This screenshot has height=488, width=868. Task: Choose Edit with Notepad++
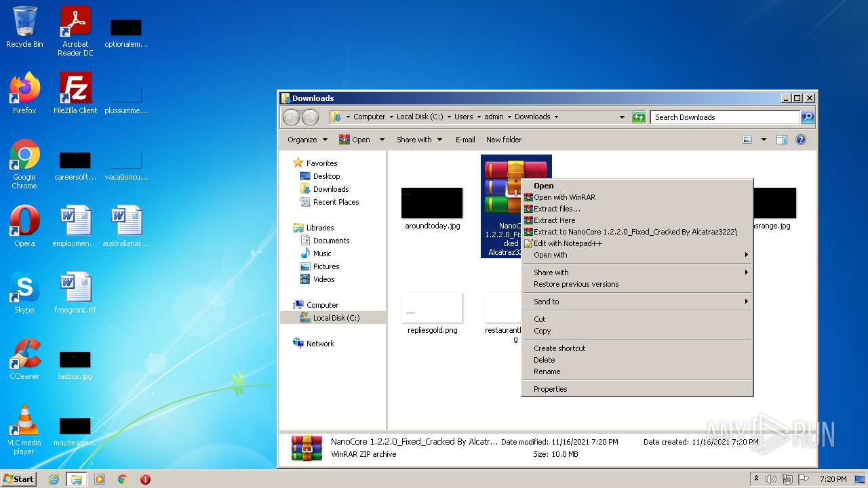pyautogui.click(x=637, y=243)
